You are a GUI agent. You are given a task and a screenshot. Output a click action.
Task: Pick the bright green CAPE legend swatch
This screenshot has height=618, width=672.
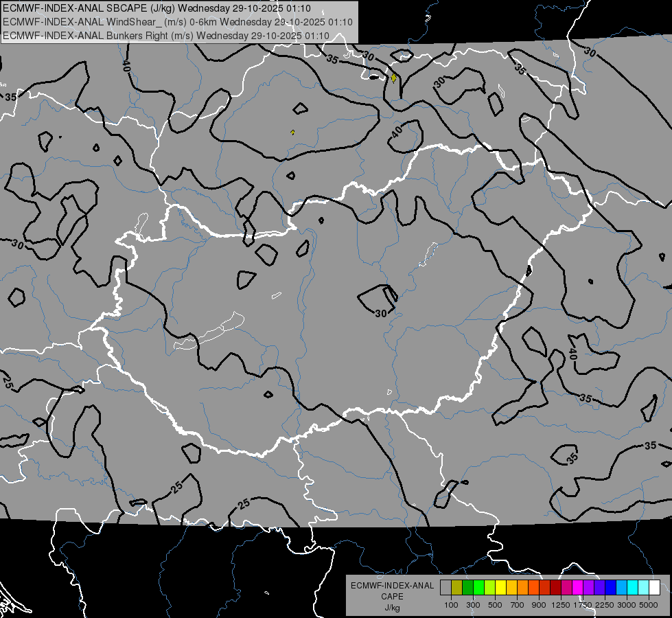pyautogui.click(x=478, y=588)
